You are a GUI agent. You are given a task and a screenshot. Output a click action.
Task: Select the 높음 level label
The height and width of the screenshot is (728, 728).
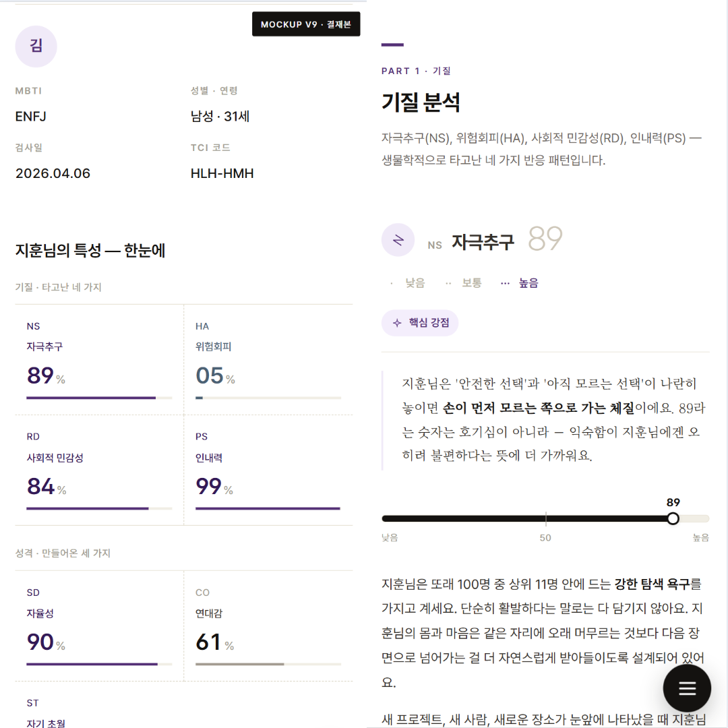coord(528,283)
